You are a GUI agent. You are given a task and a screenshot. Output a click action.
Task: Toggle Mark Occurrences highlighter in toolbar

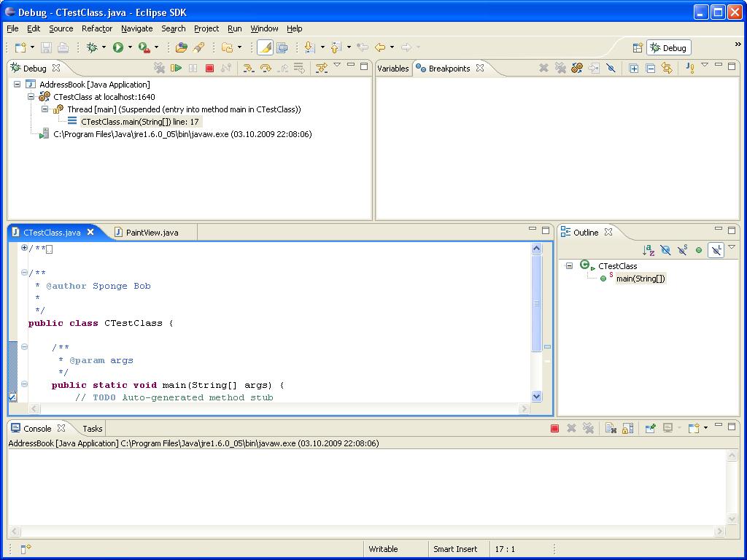tap(265, 47)
